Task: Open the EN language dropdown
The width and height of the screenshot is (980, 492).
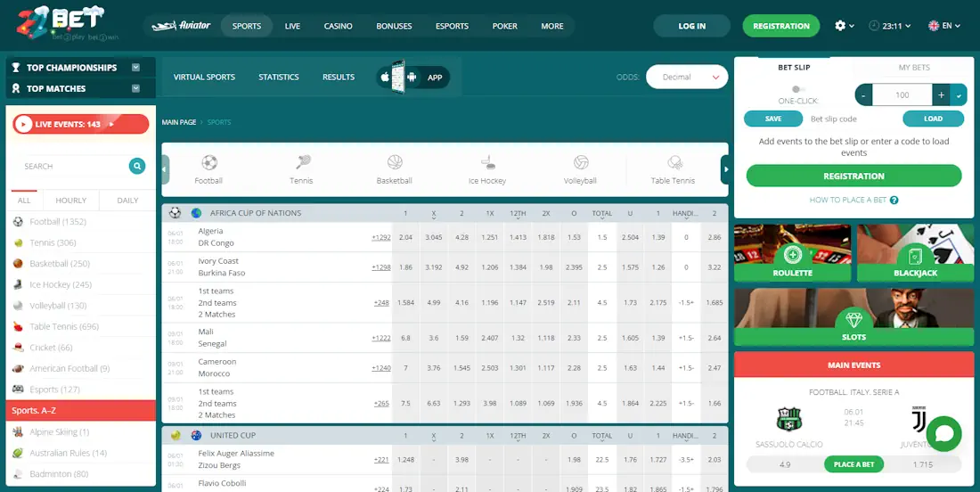Action: (943, 26)
